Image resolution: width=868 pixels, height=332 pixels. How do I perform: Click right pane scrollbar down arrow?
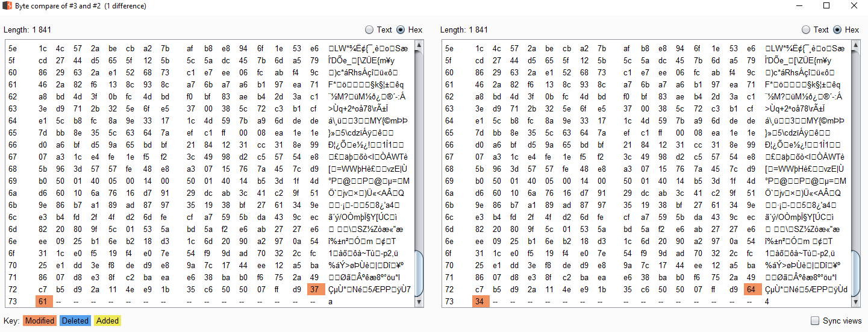pyautogui.click(x=857, y=302)
